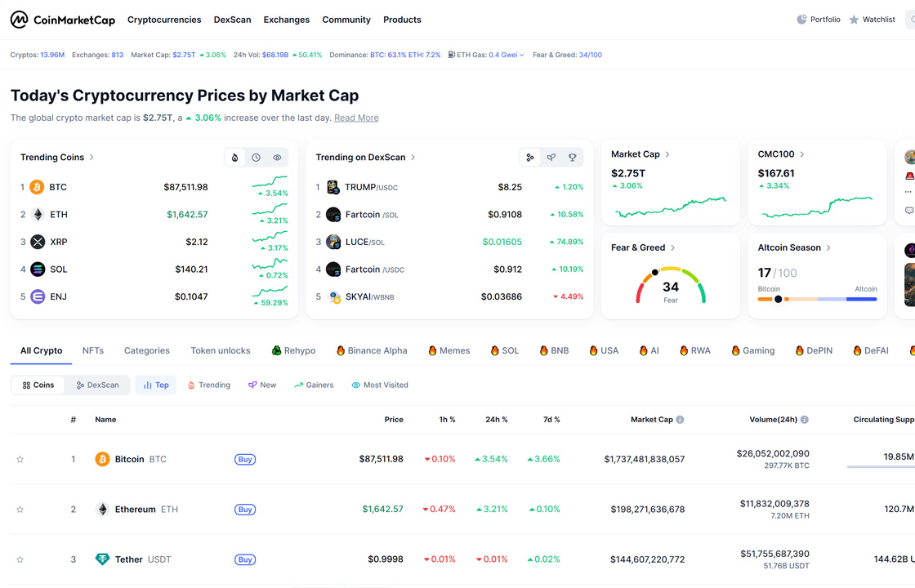Expand the ETH Gas dropdown
This screenshot has height=588, width=915.
click(522, 55)
